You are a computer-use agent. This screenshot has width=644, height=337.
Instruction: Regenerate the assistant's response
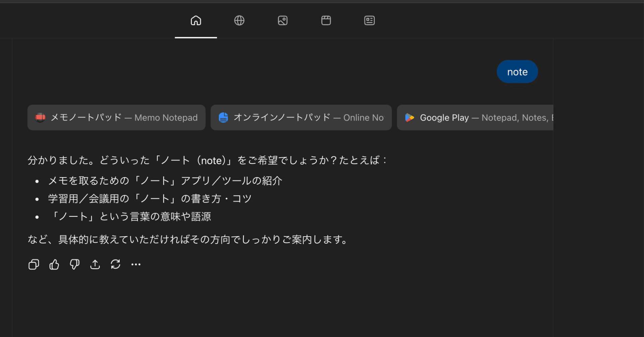(115, 264)
